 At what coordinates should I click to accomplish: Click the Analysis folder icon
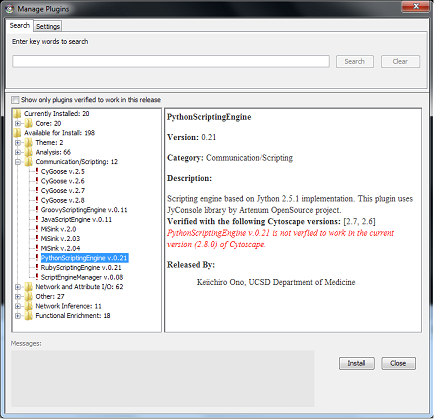(29, 152)
